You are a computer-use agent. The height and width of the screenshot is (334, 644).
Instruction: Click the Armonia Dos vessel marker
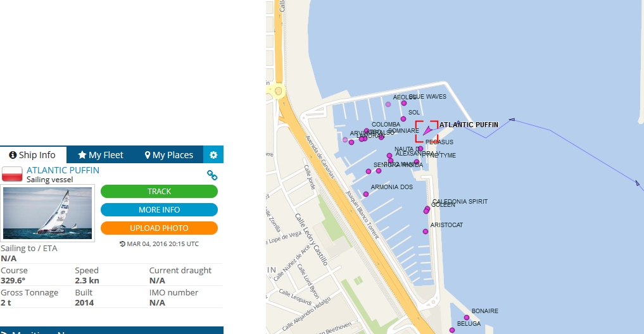click(x=366, y=194)
